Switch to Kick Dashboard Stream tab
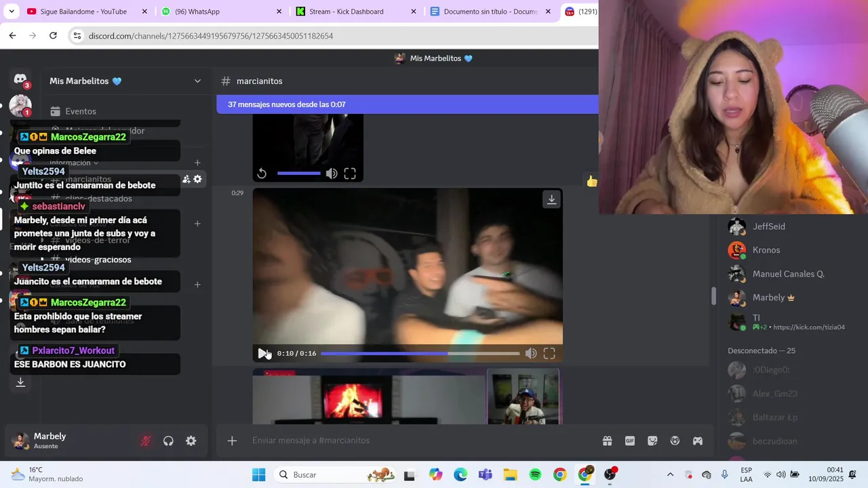868x488 pixels. pyautogui.click(x=346, y=12)
